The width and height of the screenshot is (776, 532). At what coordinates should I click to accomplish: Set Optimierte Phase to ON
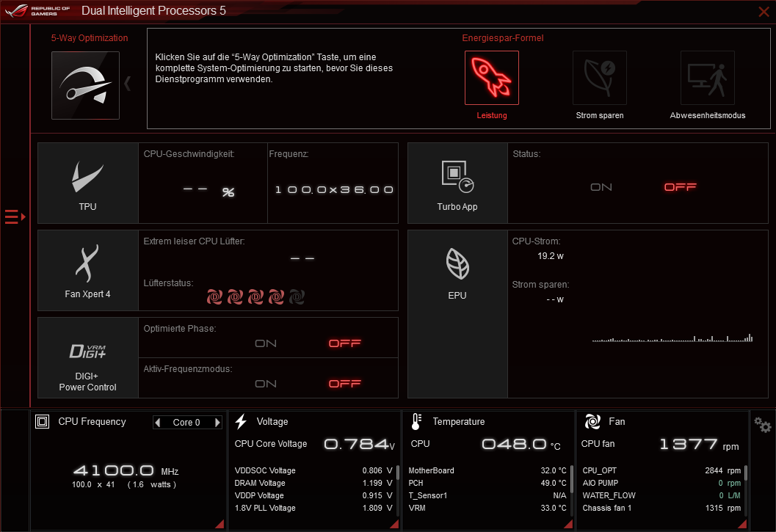(x=266, y=343)
